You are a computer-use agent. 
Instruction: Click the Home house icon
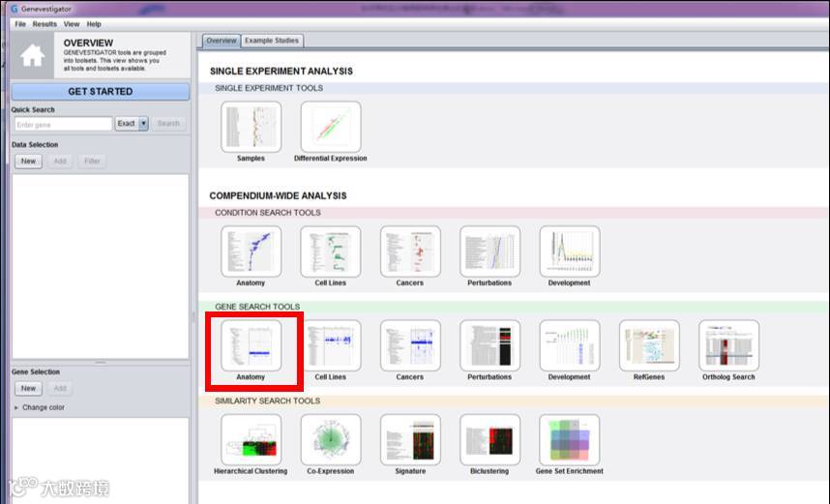coord(32,55)
